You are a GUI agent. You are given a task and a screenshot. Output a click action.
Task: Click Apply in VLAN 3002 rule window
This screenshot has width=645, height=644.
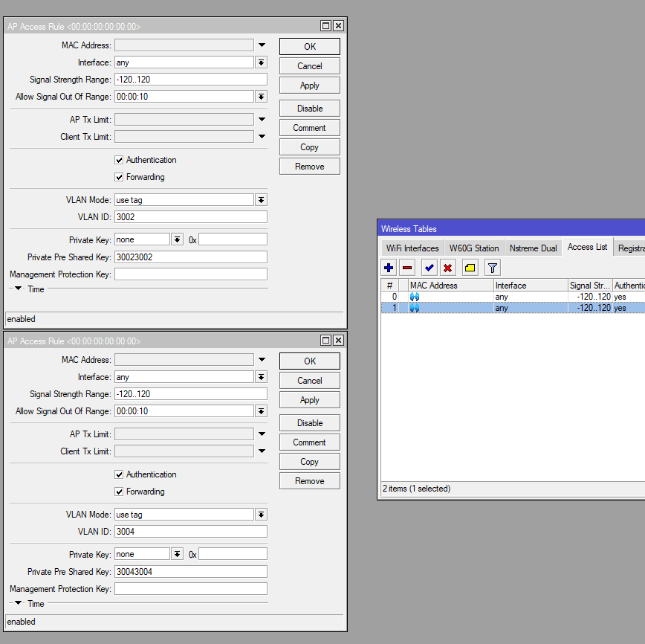tap(310, 86)
